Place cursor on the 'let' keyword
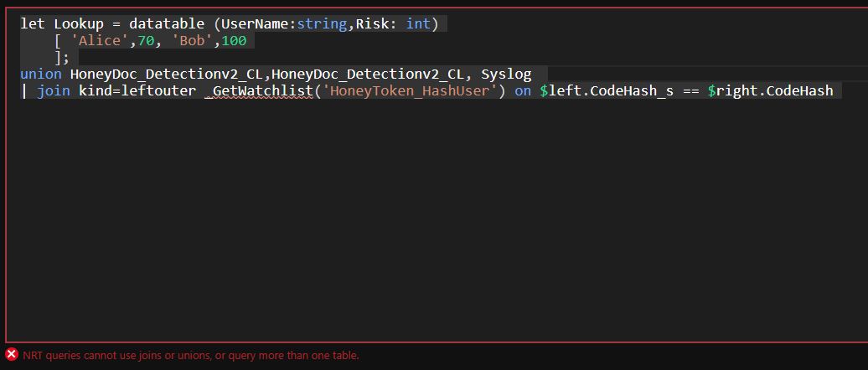868x370 pixels. point(33,23)
